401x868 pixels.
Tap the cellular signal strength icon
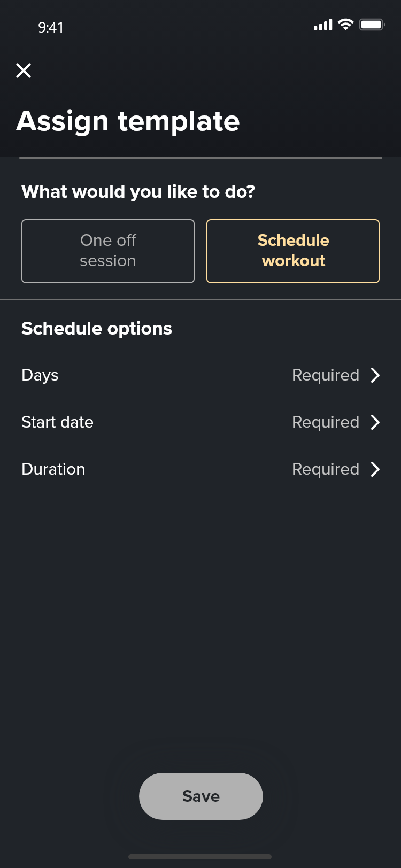click(323, 25)
